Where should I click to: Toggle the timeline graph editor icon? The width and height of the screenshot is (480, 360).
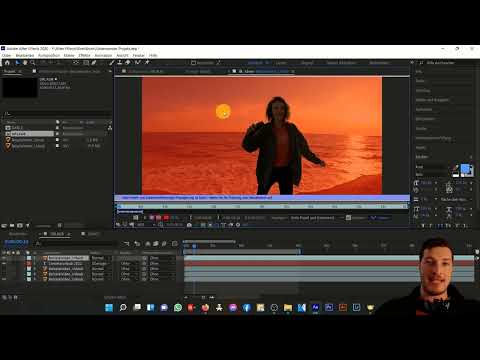click(175, 244)
